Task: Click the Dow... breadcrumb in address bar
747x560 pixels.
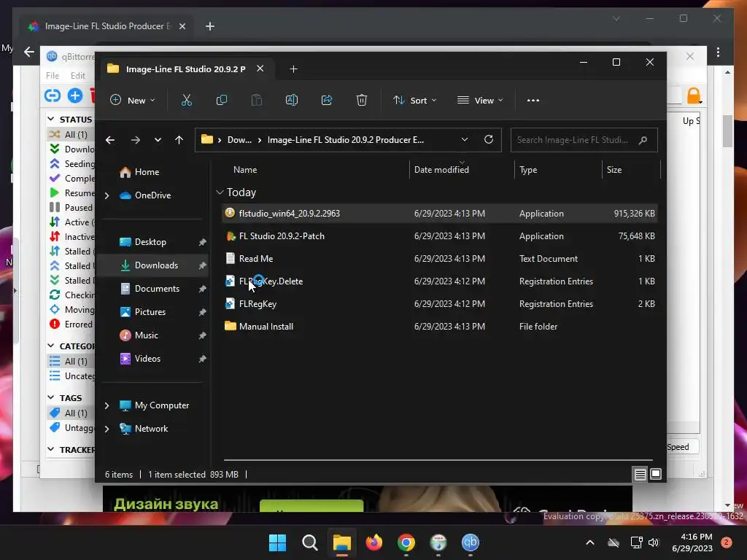Action: pos(239,140)
